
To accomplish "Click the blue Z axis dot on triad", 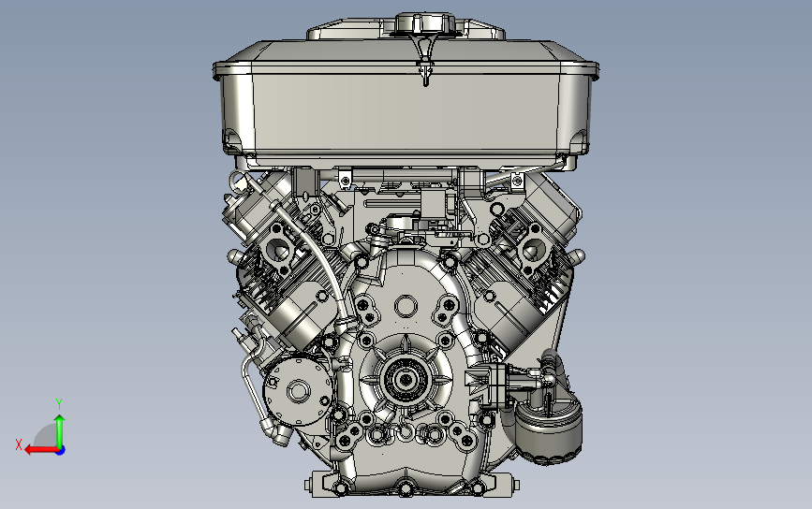I will tap(61, 451).
